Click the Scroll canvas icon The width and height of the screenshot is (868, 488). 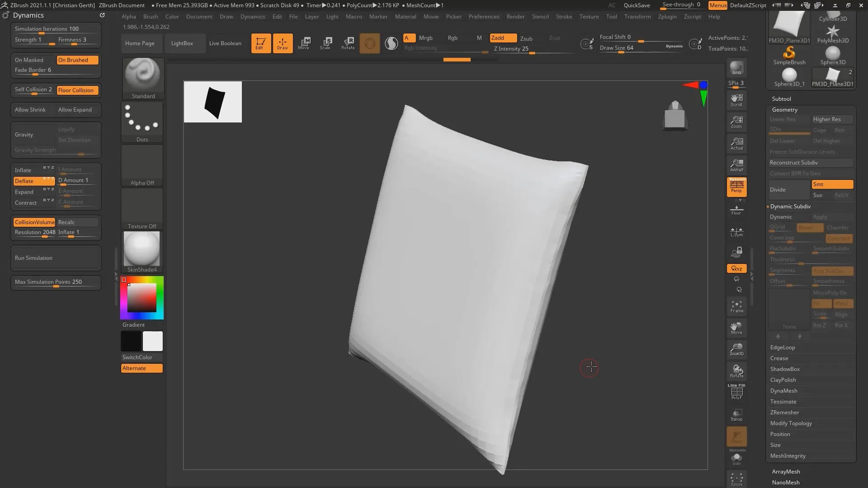click(x=736, y=100)
